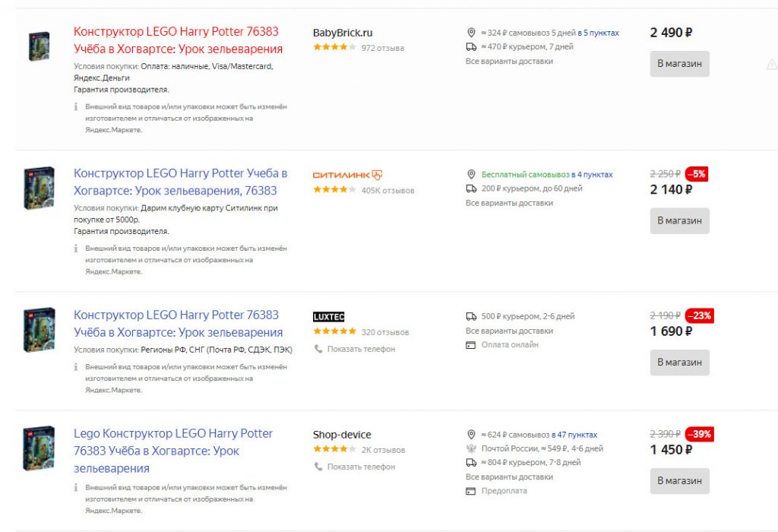
Task: Show all delivery options for Citilink
Action: (x=509, y=203)
